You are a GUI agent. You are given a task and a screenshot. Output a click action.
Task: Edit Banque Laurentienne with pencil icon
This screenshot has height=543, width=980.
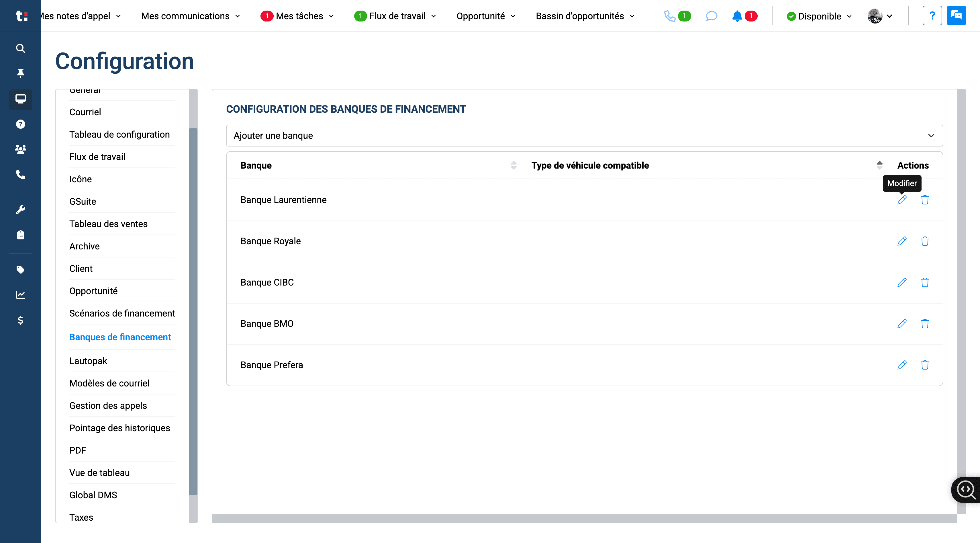902,200
